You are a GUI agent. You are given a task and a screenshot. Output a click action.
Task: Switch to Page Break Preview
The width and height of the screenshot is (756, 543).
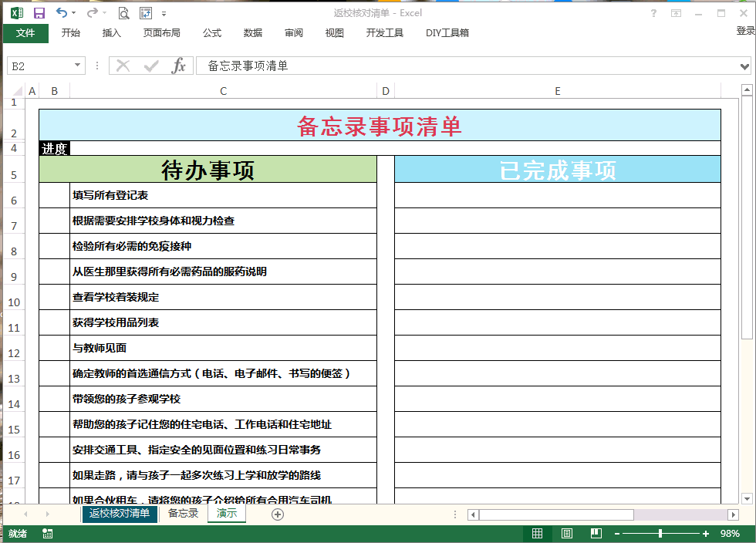(x=596, y=533)
